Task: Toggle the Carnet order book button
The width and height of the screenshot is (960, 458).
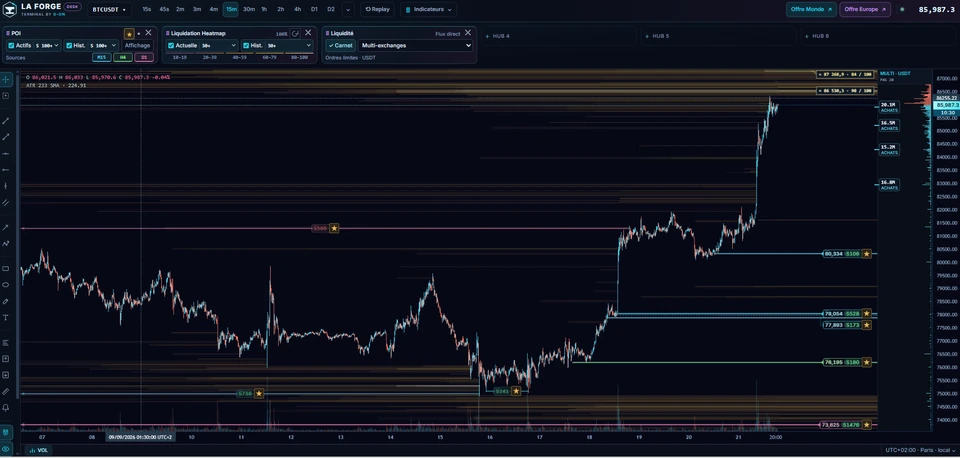Action: point(340,45)
